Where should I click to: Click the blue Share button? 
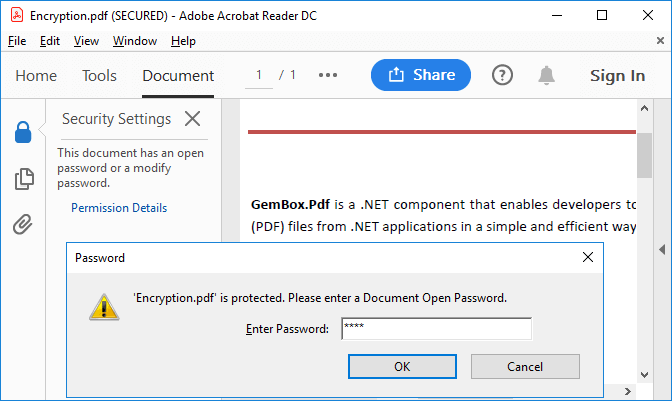[x=420, y=75]
